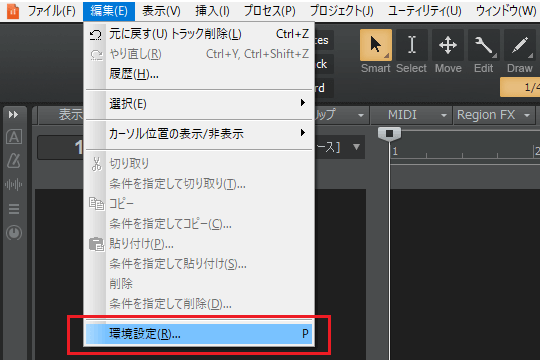
Task: Click the 表示 track view menu
Action: pos(61,115)
